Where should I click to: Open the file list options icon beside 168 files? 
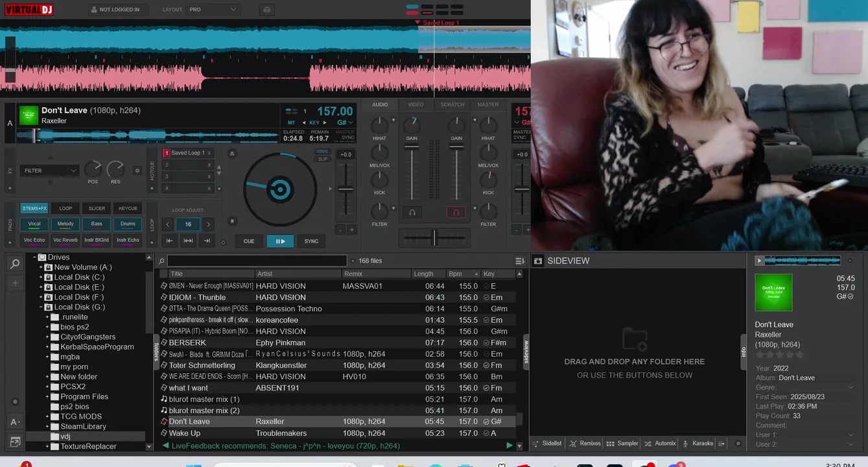pyautogui.click(x=520, y=261)
